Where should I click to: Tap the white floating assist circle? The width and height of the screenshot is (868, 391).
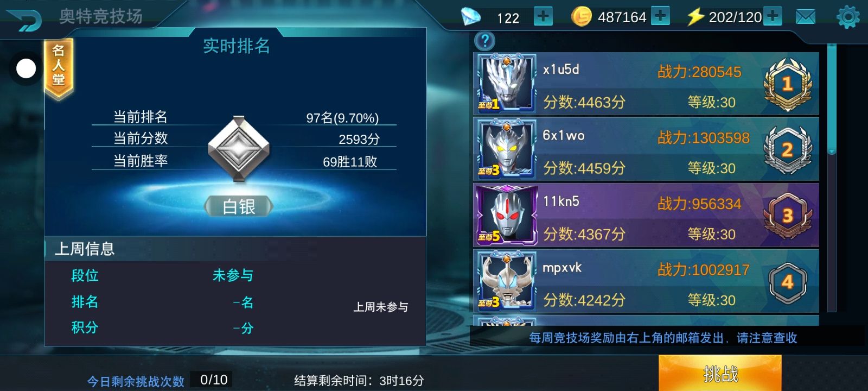pos(26,68)
